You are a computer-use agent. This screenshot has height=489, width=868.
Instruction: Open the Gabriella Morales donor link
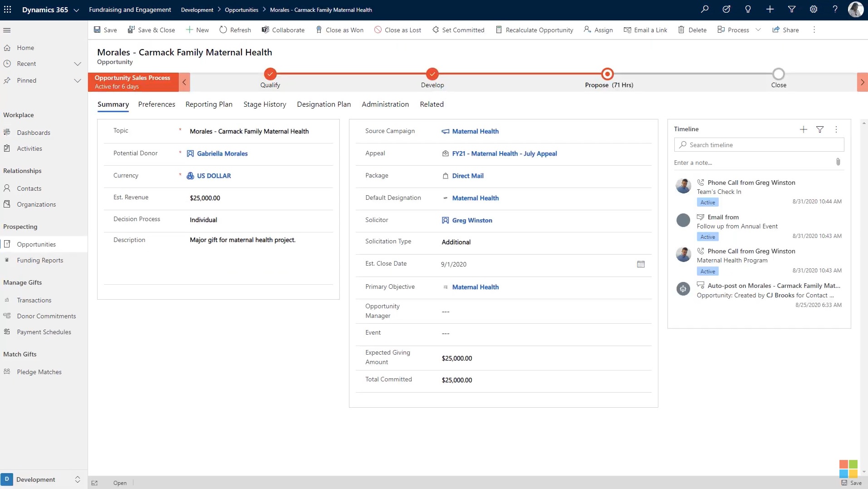pos(222,153)
